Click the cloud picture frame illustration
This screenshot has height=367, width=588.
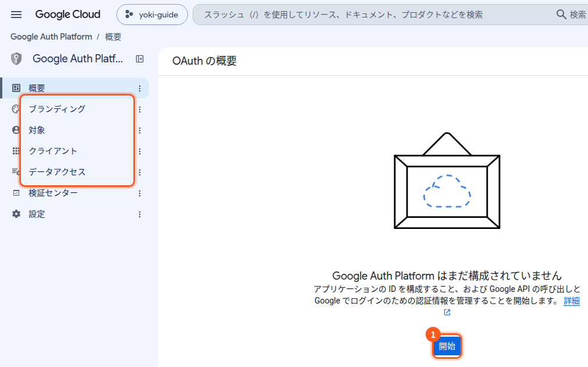(x=447, y=181)
